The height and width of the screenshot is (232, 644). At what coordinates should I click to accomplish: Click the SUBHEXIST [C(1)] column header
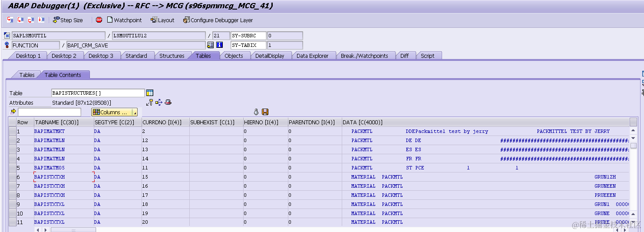(216, 123)
